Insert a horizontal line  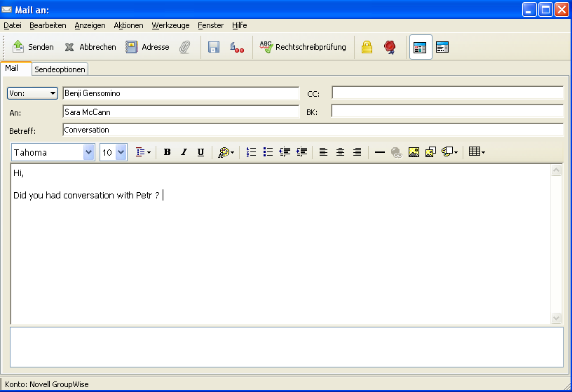(380, 152)
